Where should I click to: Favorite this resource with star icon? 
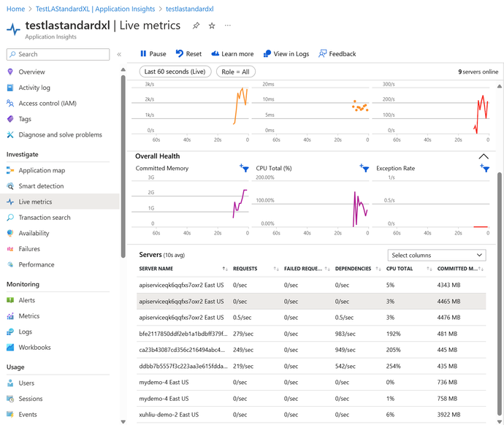(x=212, y=26)
